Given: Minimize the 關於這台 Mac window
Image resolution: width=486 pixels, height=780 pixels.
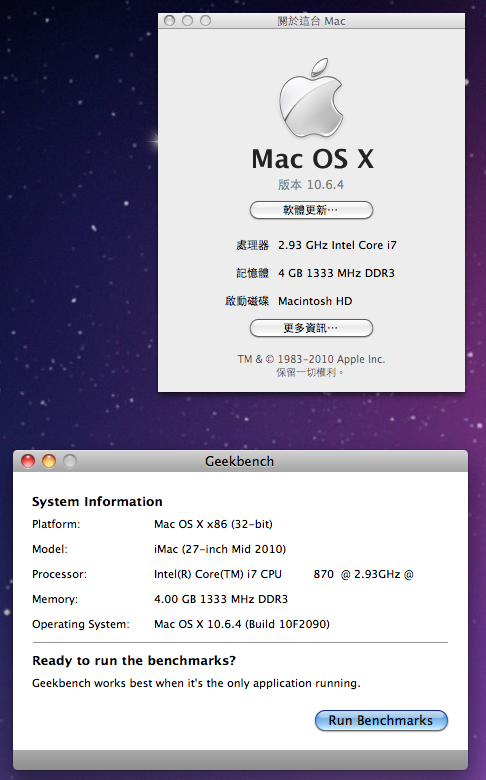Looking at the screenshot, I should pos(188,20).
